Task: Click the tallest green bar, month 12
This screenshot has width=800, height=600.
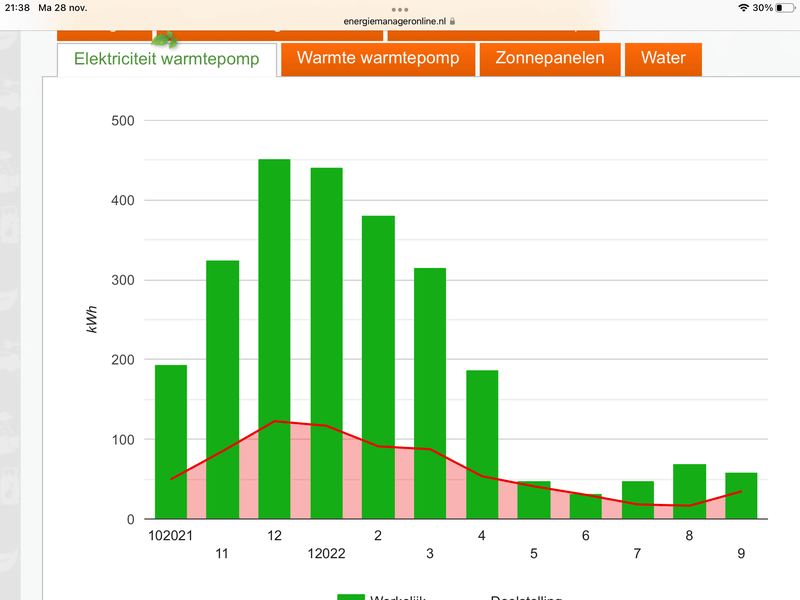Action: [274, 339]
